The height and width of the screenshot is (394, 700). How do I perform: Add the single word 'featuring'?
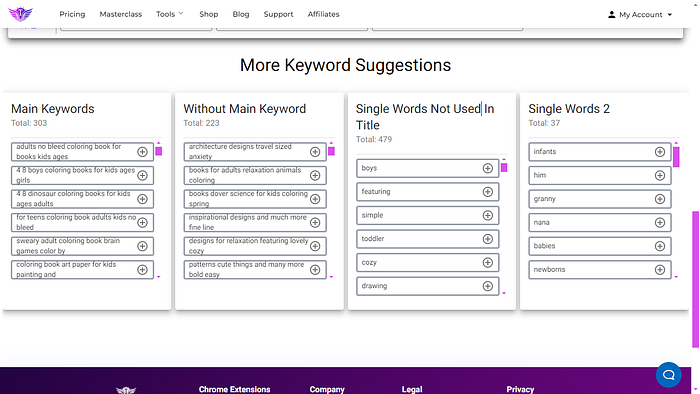488,192
